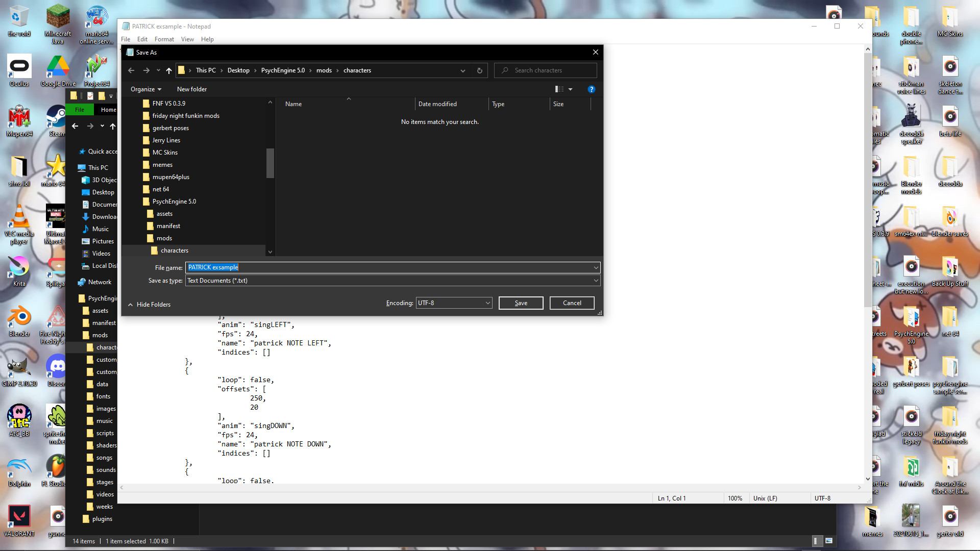Click the back arrow in the File Explorer window
Viewport: 980px width, 551px height.
click(x=75, y=126)
